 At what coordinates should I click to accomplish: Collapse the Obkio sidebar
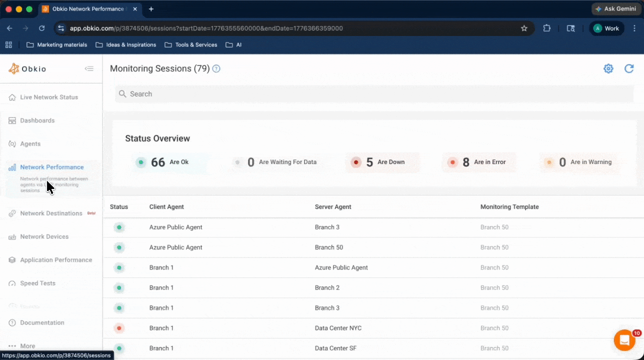point(89,68)
